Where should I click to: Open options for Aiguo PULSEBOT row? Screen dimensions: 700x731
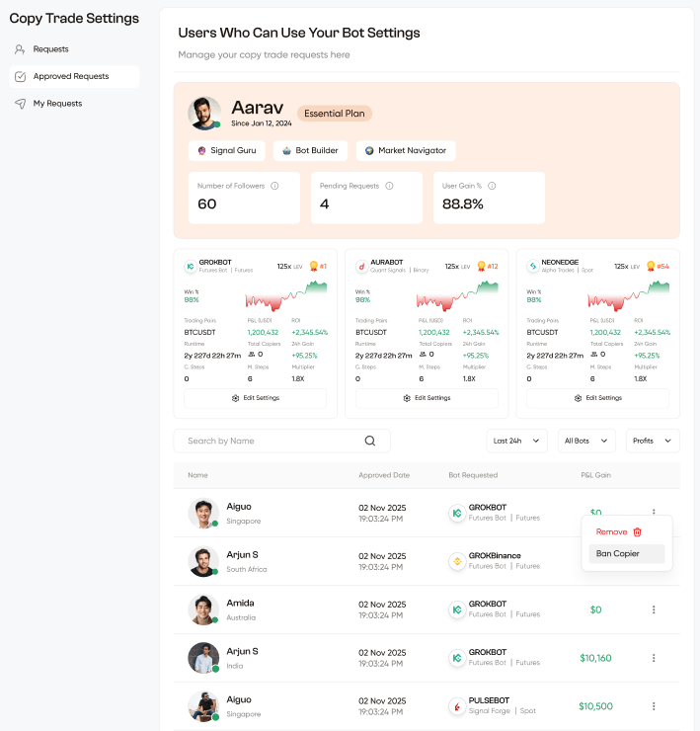654,706
